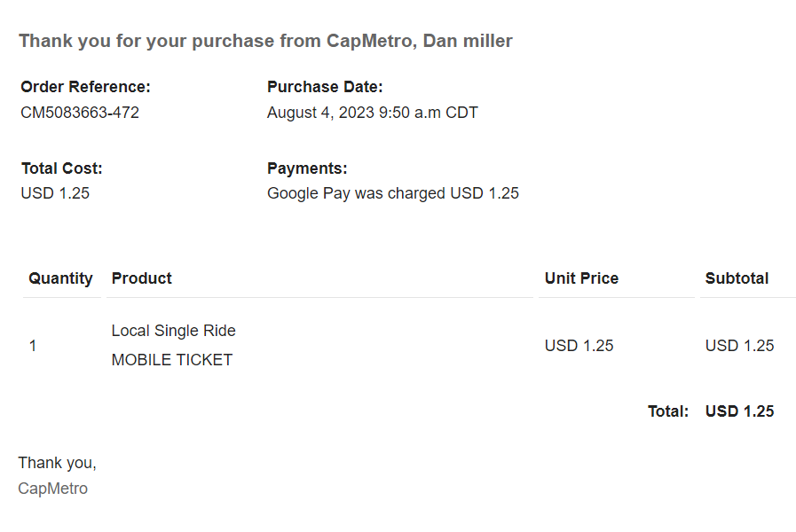Click the Quantity column header

(60, 278)
